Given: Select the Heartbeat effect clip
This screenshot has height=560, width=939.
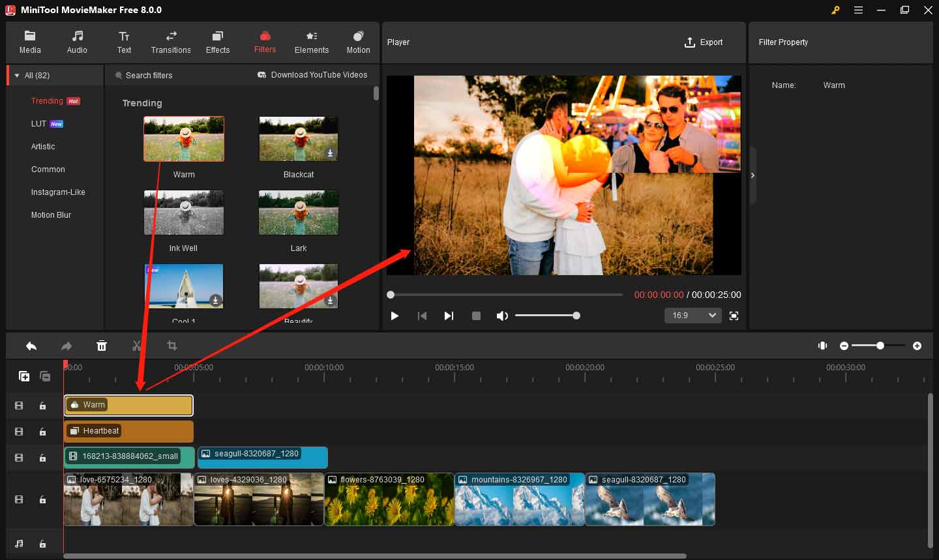Looking at the screenshot, I should click(128, 432).
